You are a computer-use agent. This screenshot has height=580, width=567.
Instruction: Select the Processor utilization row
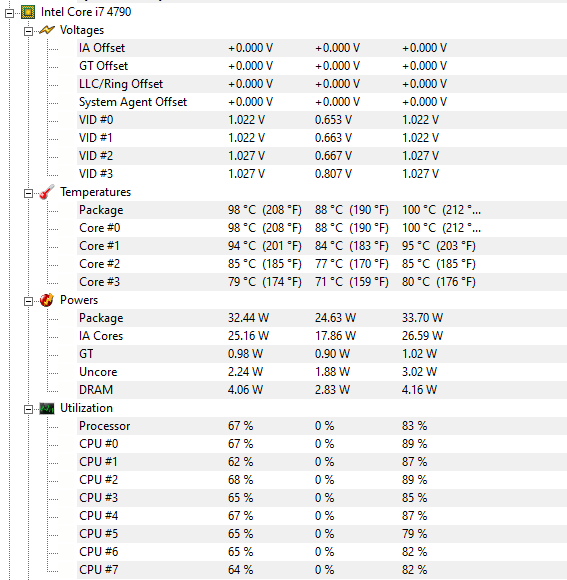pyautogui.click(x=322, y=426)
